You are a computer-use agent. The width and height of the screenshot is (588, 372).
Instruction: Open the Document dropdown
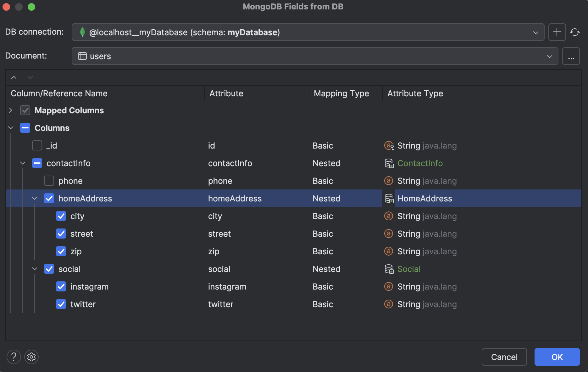pos(549,56)
